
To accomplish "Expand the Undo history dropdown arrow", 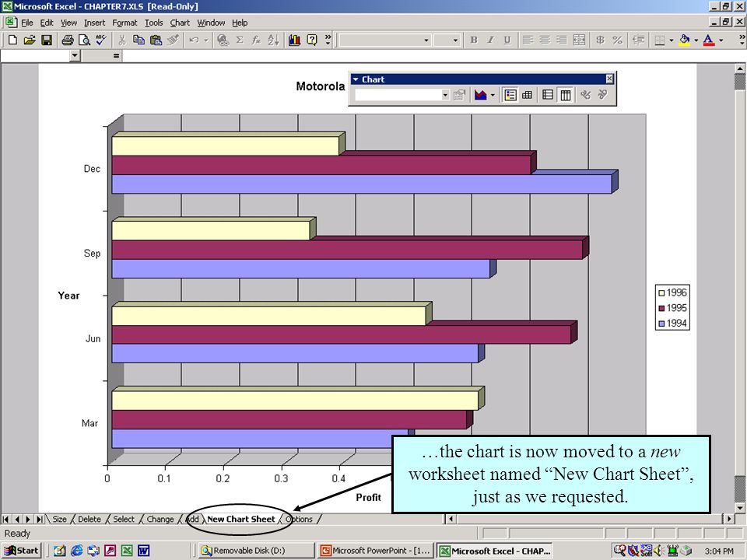I will (205, 40).
